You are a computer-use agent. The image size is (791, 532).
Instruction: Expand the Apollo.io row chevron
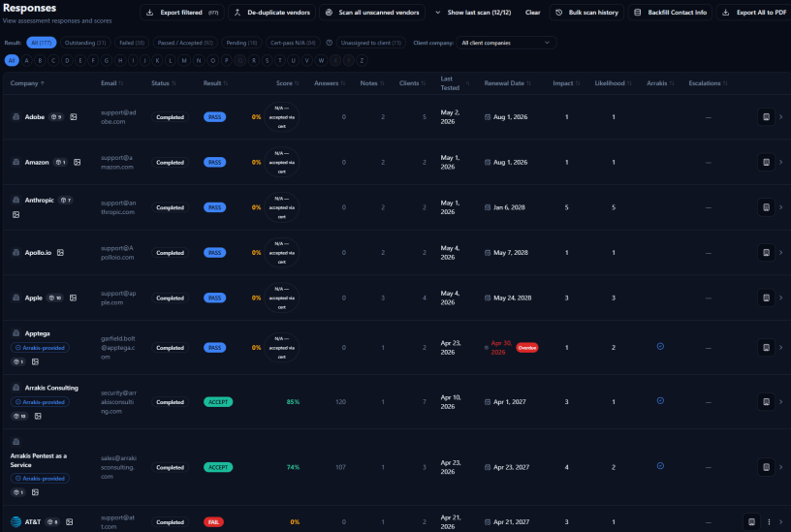tap(781, 253)
